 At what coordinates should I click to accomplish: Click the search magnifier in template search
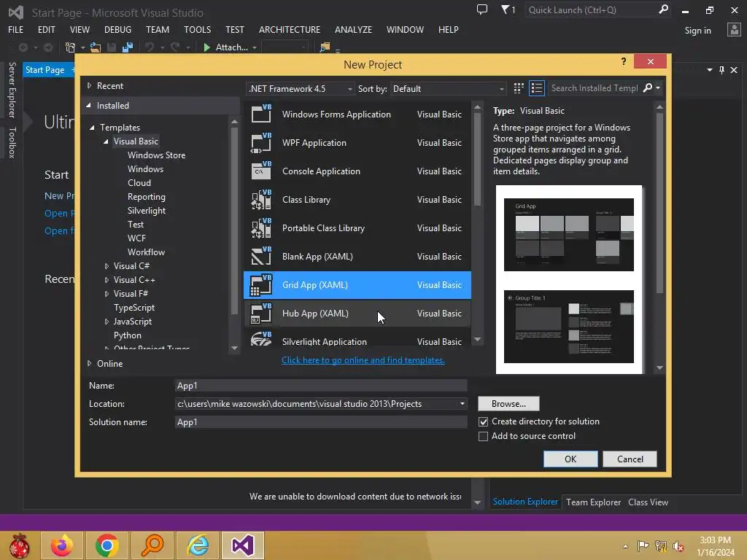(648, 87)
